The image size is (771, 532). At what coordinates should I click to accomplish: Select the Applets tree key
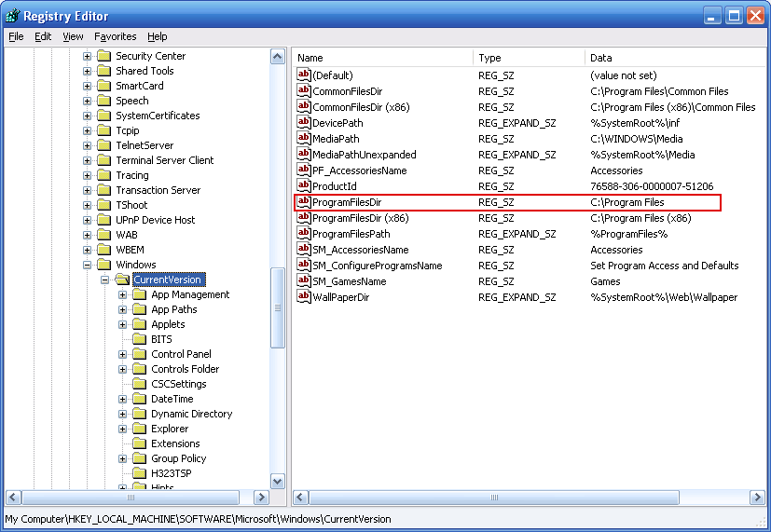click(x=168, y=324)
